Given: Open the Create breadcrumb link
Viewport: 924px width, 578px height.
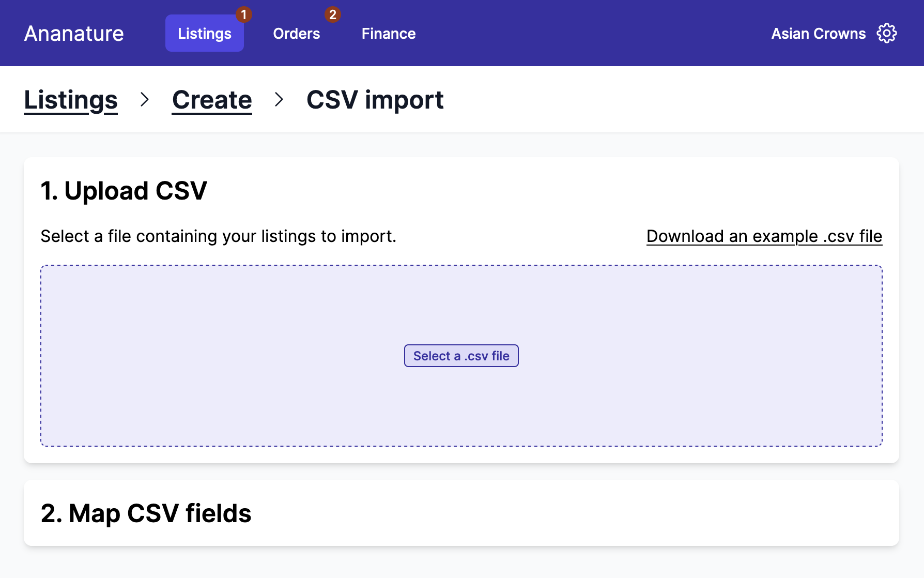Looking at the screenshot, I should coord(211,99).
